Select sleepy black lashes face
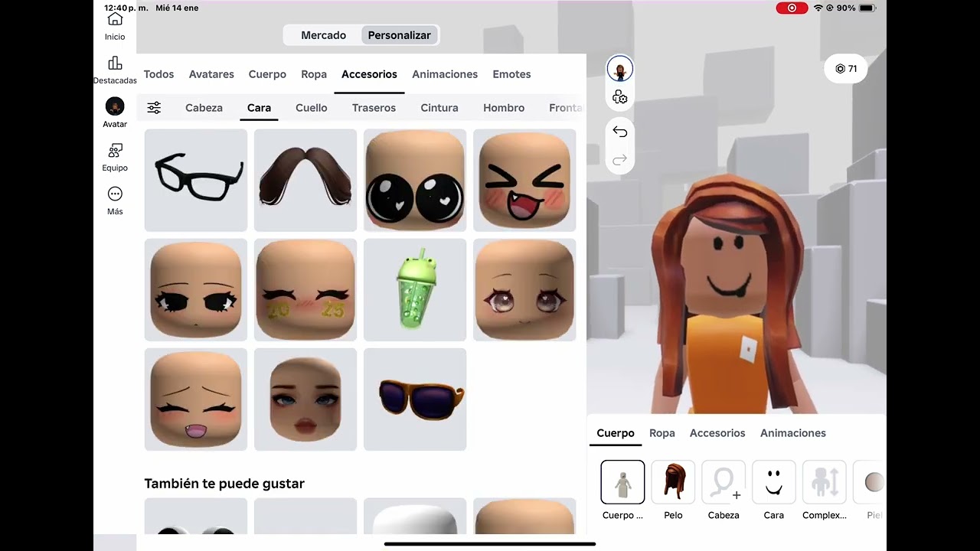This screenshot has height=551, width=980. (x=196, y=289)
